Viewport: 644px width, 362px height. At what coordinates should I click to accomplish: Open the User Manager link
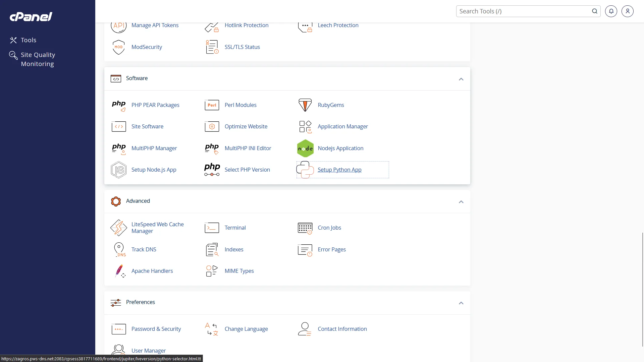point(149,351)
